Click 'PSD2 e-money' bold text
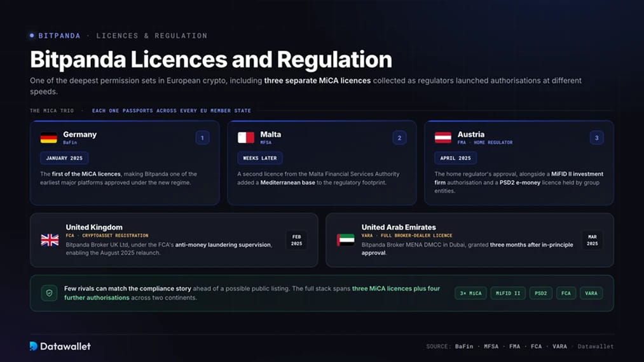The height and width of the screenshot is (362, 644). 520,183
